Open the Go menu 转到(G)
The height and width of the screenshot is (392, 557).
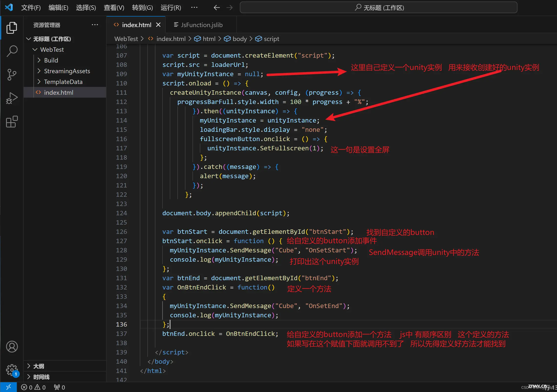(x=142, y=8)
